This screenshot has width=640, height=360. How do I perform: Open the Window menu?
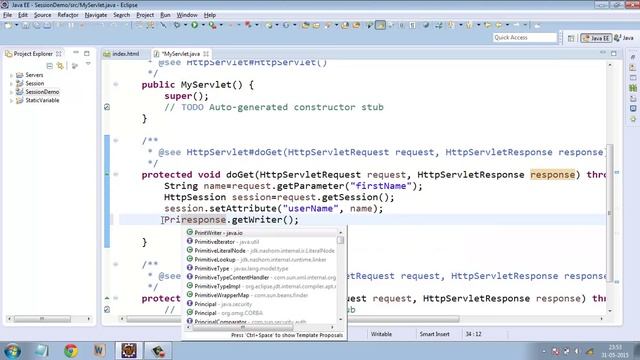click(187, 15)
